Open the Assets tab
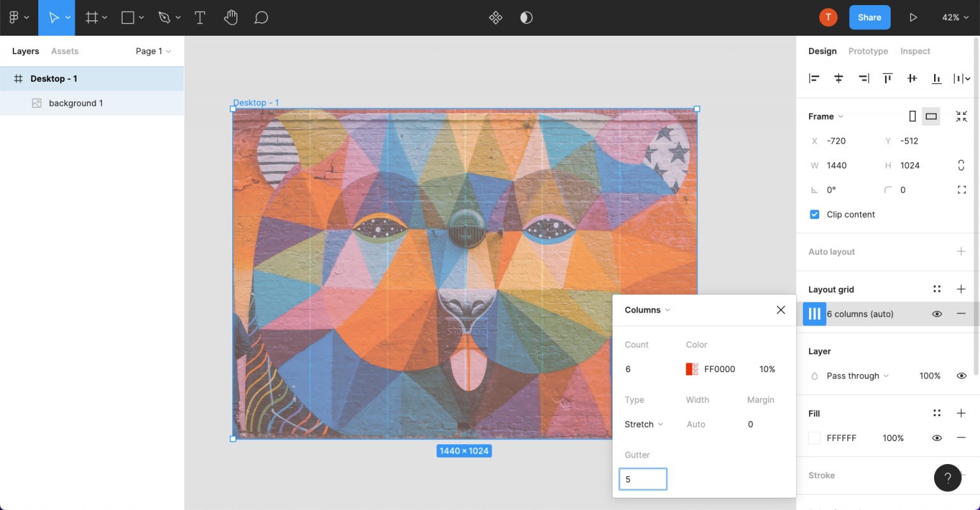980x510 pixels. coord(64,51)
